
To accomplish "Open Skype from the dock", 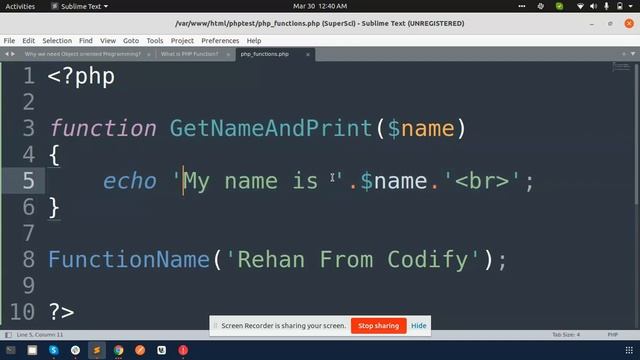I will click(53, 350).
